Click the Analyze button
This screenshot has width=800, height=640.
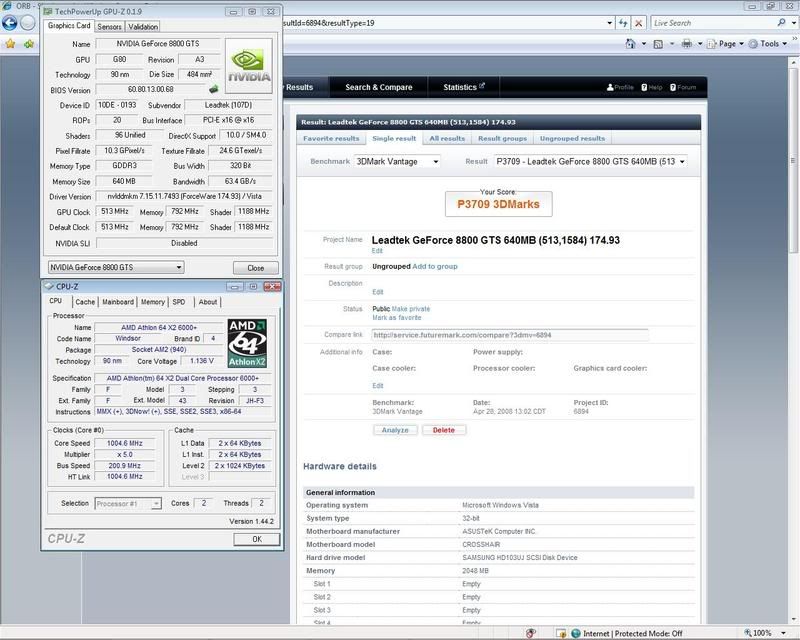(x=395, y=430)
